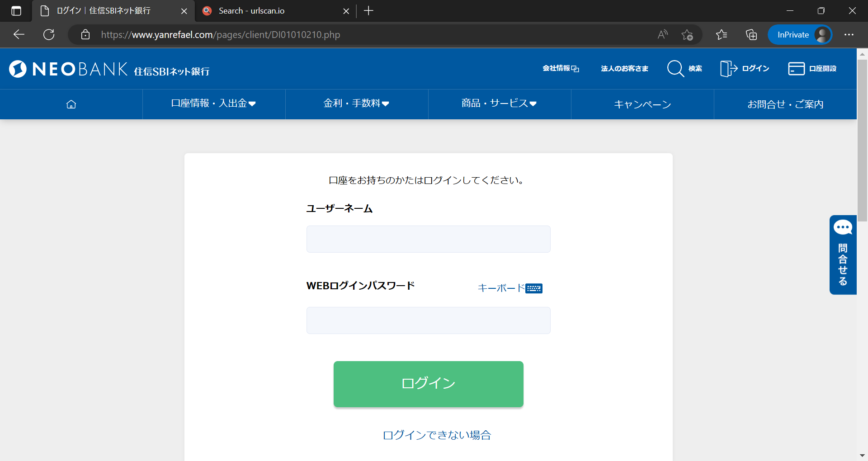Open a new browser tab

click(368, 11)
